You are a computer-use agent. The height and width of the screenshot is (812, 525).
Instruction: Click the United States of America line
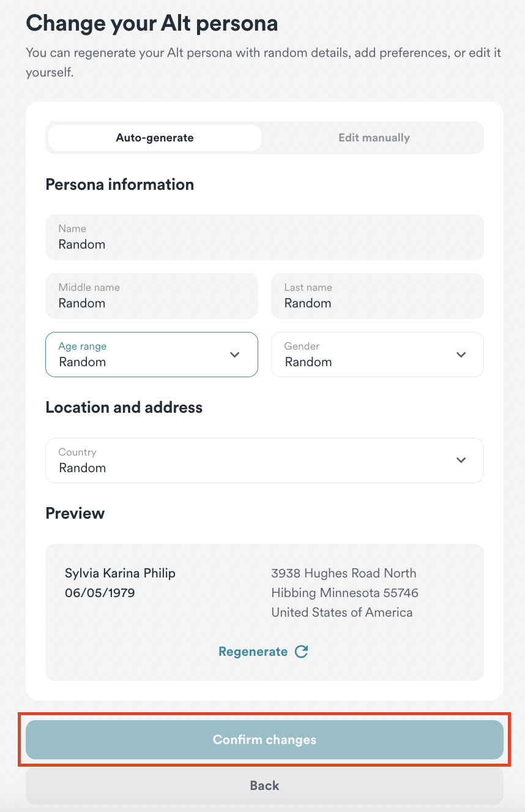341,612
